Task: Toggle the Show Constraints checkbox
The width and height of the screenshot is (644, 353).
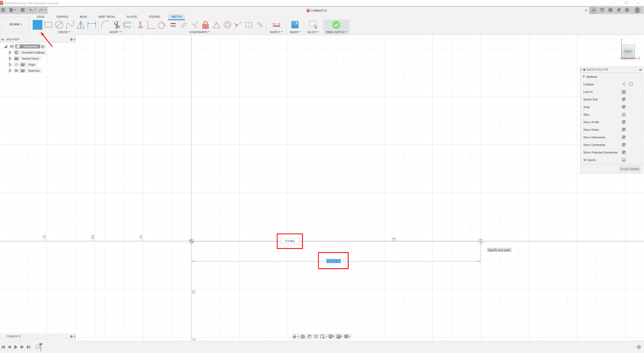Action: click(x=624, y=145)
